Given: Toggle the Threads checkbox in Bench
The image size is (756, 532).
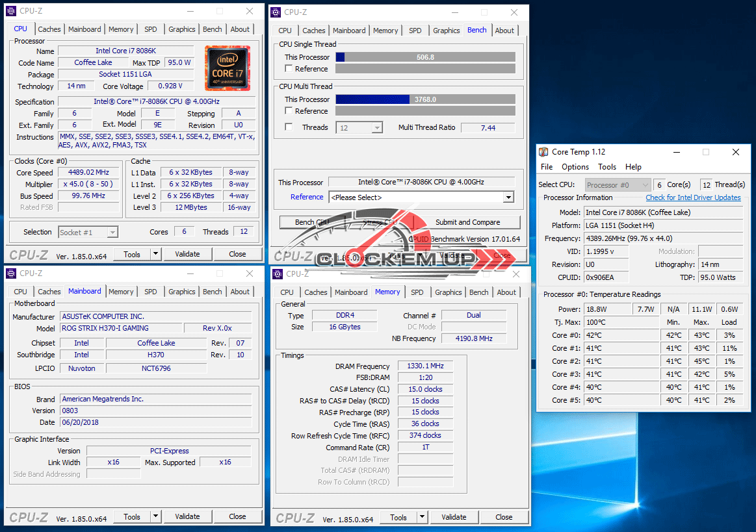Looking at the screenshot, I should point(289,127).
